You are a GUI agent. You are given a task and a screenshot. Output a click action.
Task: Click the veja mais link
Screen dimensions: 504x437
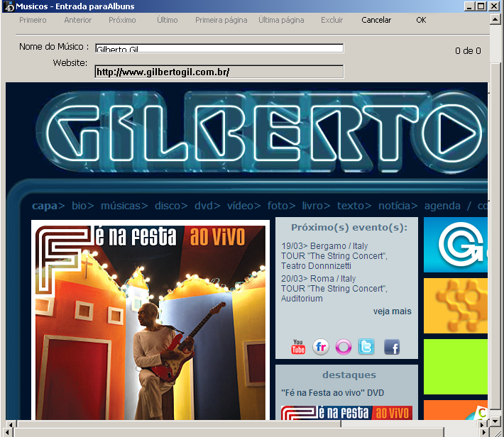392,311
